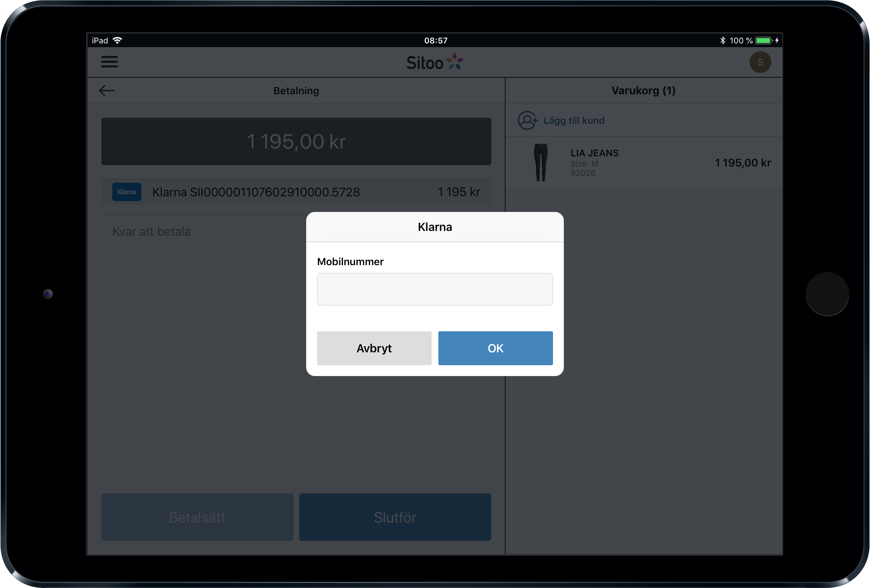
Task: Confirm with the OK button
Action: click(495, 348)
